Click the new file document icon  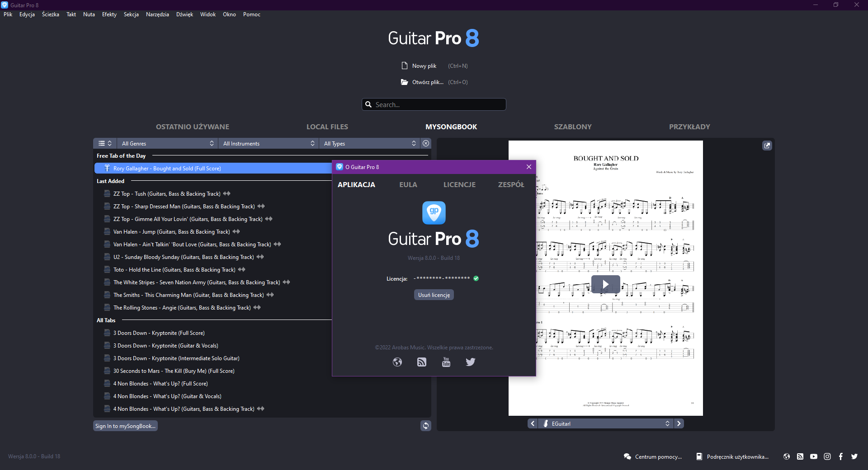point(405,66)
